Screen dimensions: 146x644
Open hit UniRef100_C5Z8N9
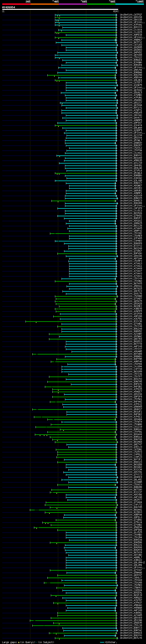point(131,296)
